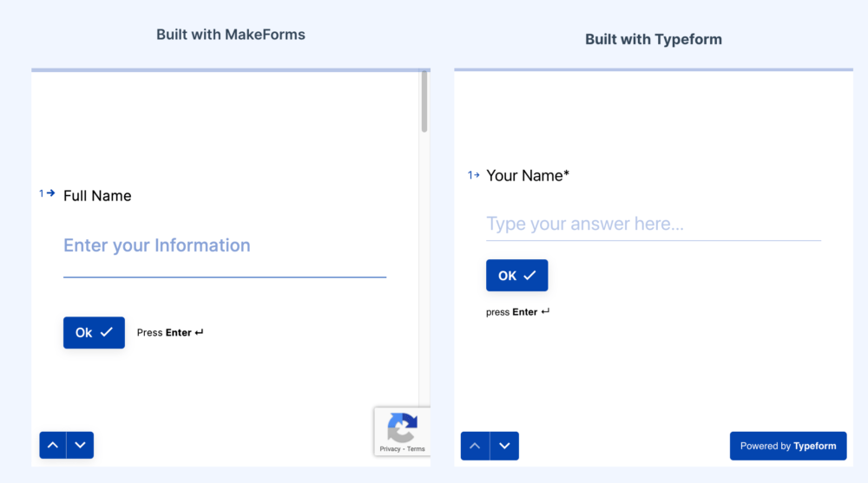Viewport: 868px width, 483px height.
Task: Click the "Built with Typeform" heading
Action: (653, 39)
